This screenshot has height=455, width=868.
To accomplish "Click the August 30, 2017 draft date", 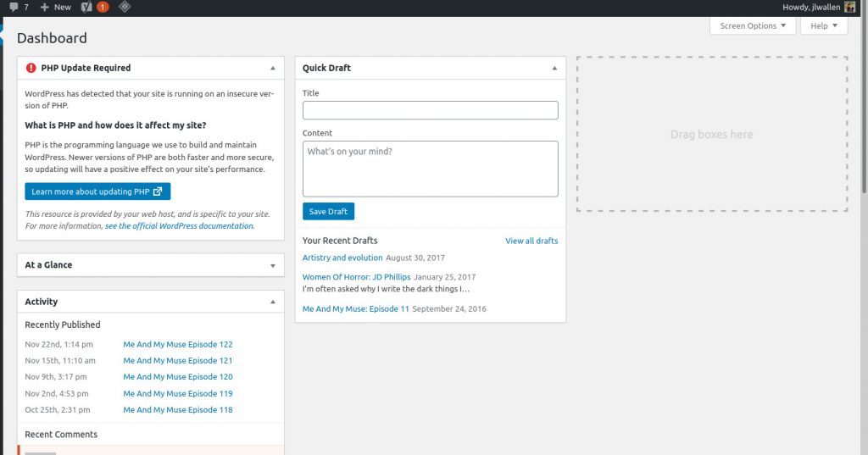I will (x=415, y=258).
